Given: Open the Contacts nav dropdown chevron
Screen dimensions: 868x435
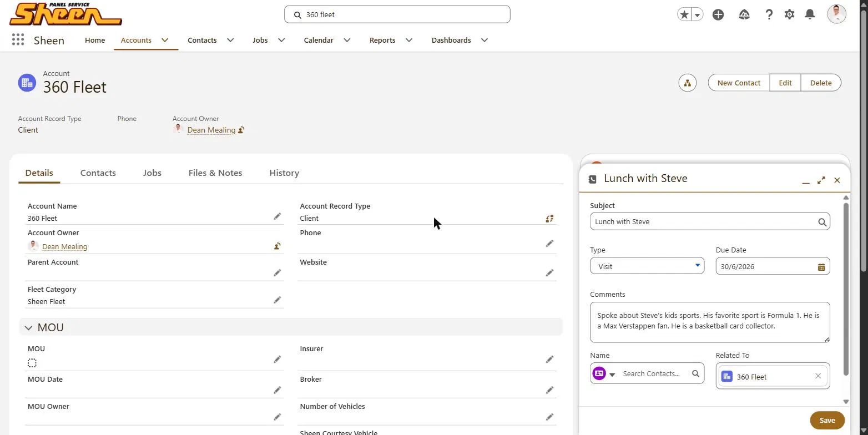Looking at the screenshot, I should 230,40.
